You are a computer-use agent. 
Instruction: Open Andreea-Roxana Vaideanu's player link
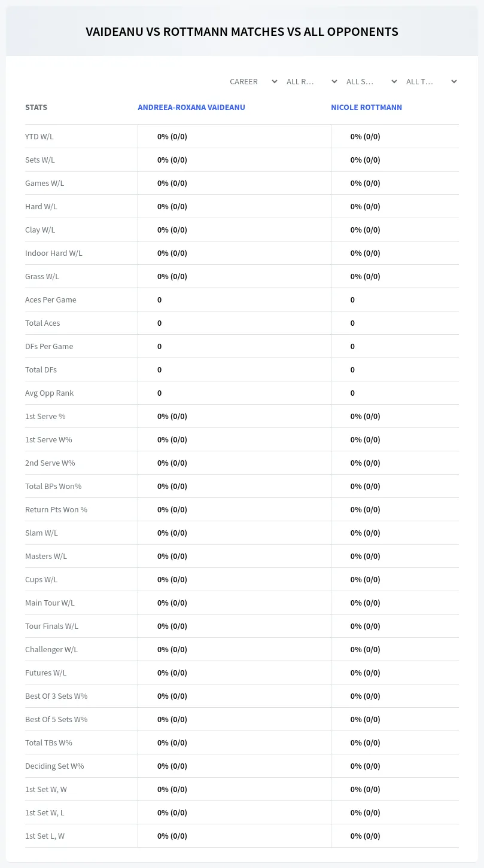(191, 108)
